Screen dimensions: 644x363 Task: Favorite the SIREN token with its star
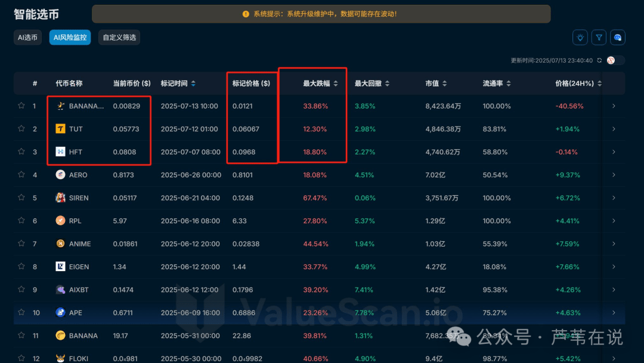[x=21, y=198]
